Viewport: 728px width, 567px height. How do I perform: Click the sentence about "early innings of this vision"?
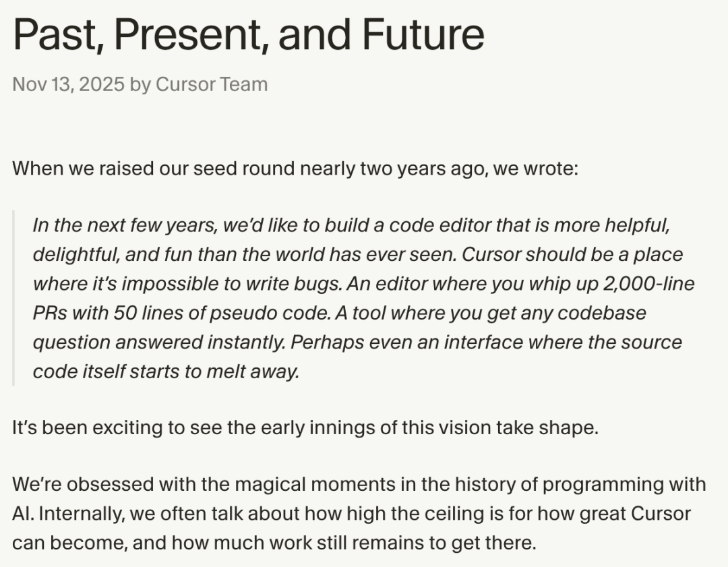pos(305,427)
